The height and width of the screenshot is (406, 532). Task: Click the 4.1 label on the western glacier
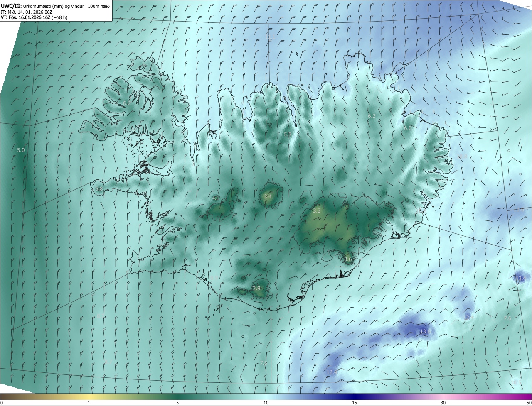pos(215,198)
